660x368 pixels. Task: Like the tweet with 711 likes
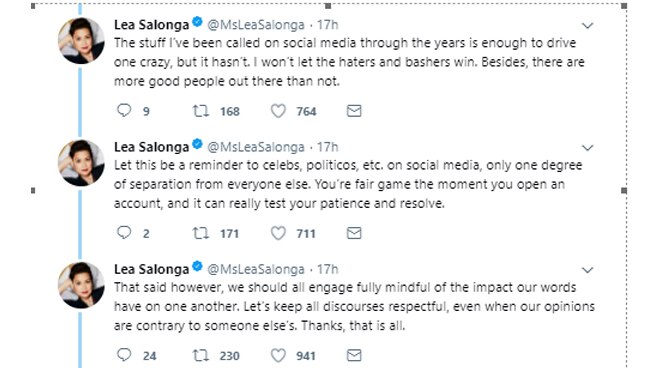[x=278, y=233]
